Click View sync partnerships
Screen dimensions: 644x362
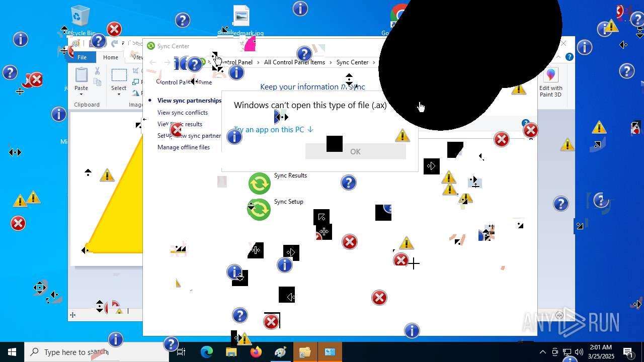pos(189,101)
